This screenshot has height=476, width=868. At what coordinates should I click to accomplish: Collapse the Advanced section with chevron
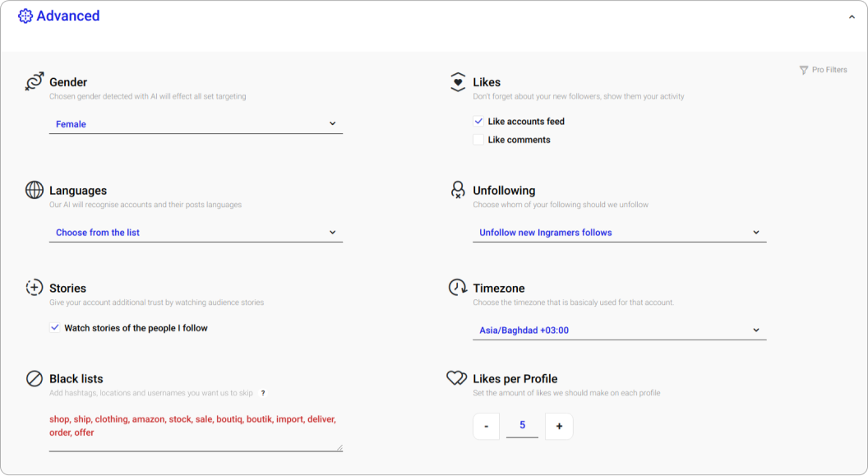point(852,16)
